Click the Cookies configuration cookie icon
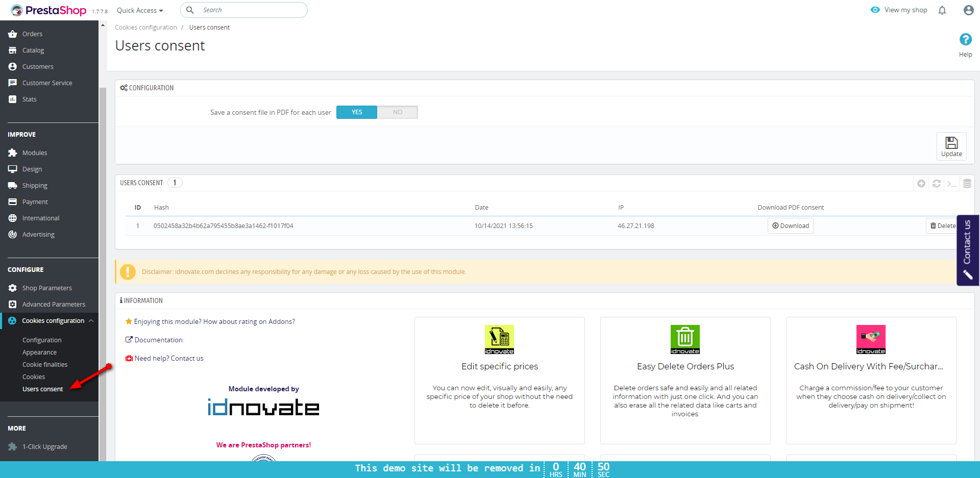Screen dimensions: 980x478 (12, 321)
